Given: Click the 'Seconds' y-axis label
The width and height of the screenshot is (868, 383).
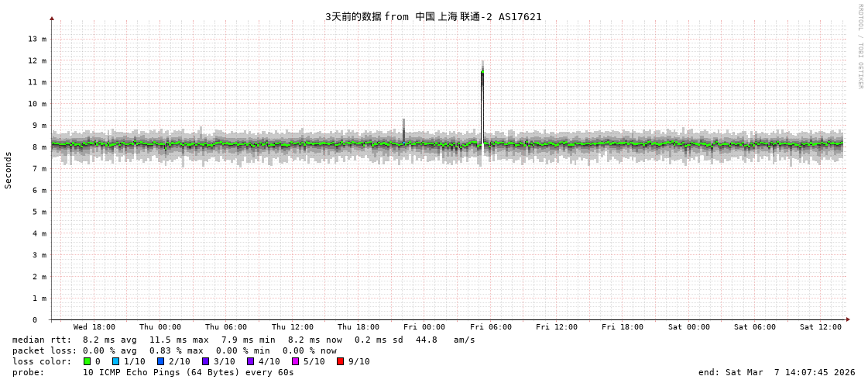Looking at the screenshot, I should click(9, 170).
